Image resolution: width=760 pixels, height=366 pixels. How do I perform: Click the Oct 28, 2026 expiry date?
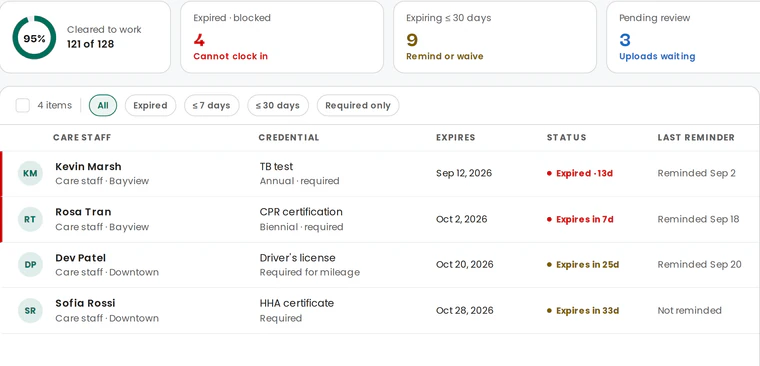click(465, 310)
